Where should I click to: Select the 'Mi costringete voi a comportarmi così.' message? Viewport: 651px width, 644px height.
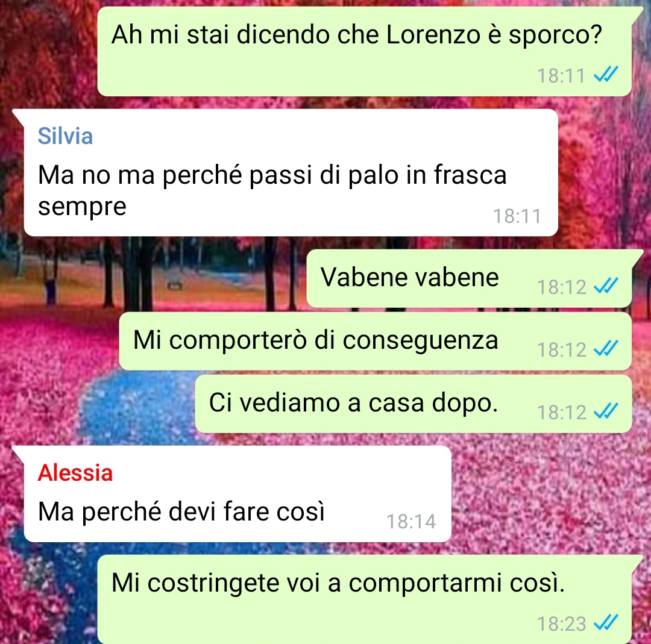click(x=365, y=599)
